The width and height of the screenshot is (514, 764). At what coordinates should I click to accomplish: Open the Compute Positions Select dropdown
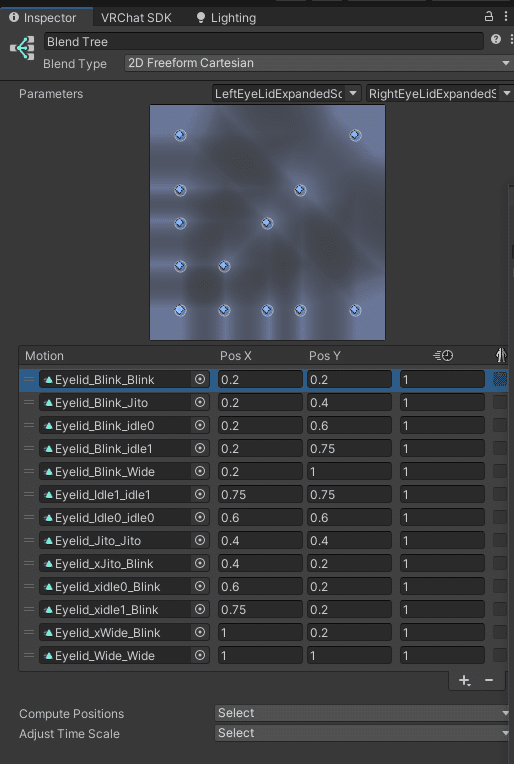(x=363, y=713)
